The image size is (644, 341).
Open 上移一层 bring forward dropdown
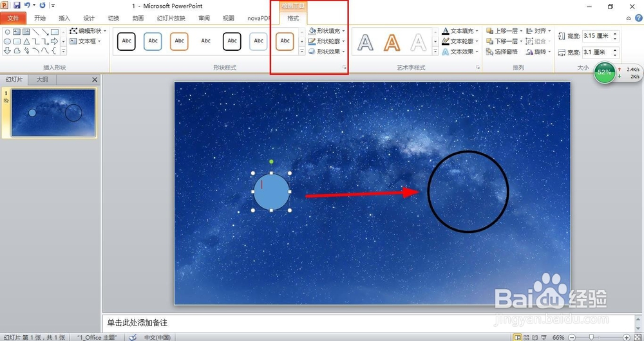tap(504, 31)
